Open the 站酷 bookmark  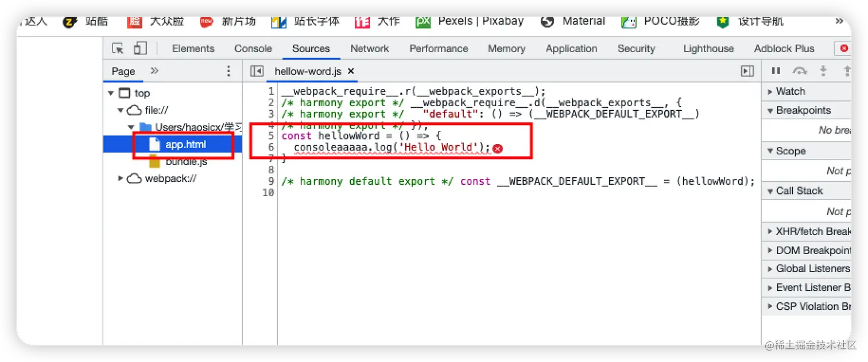pyautogui.click(x=86, y=21)
